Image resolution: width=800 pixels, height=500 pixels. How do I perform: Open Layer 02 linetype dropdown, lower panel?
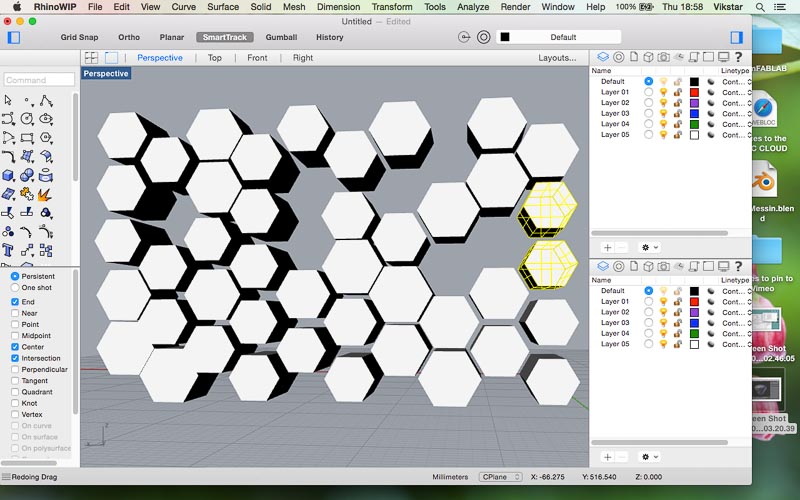point(736,312)
